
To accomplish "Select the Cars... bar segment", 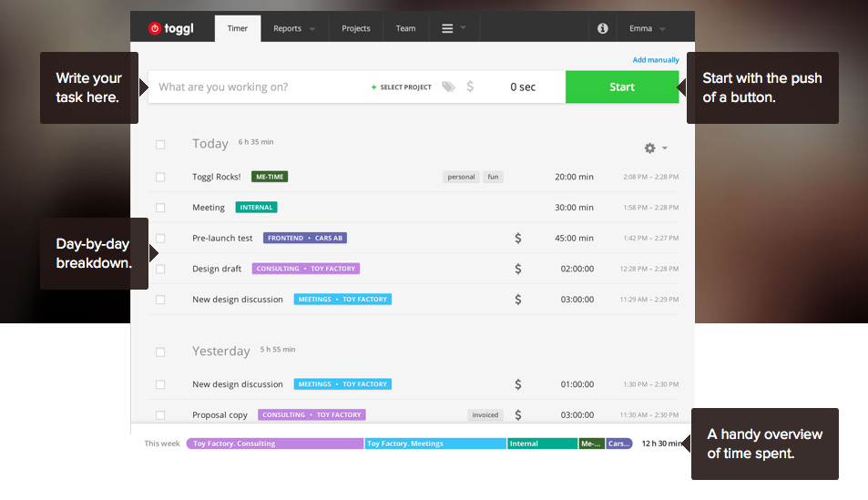I will (619, 444).
